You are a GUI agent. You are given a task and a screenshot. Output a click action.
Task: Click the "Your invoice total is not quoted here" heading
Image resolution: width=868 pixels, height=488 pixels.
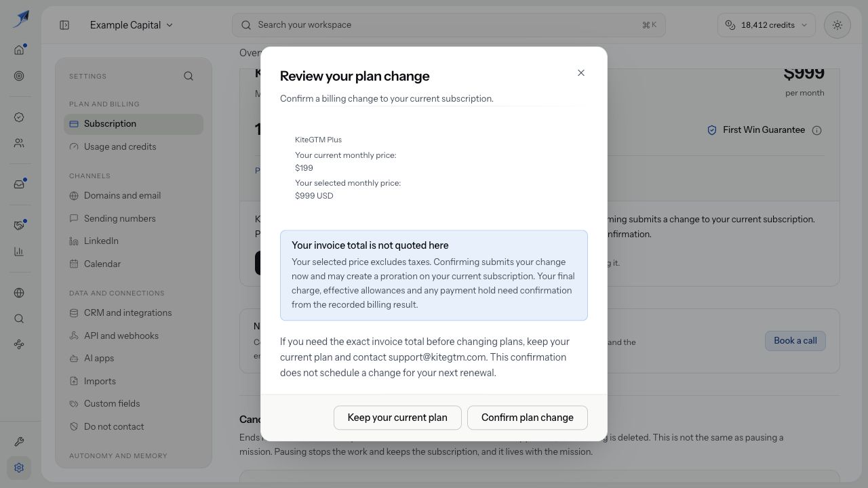[x=370, y=245]
